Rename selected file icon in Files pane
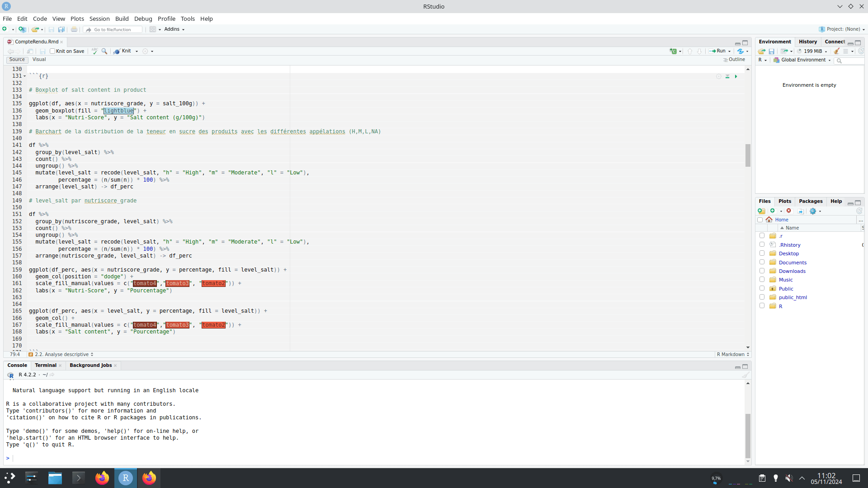This screenshot has width=868, height=488. tap(801, 211)
